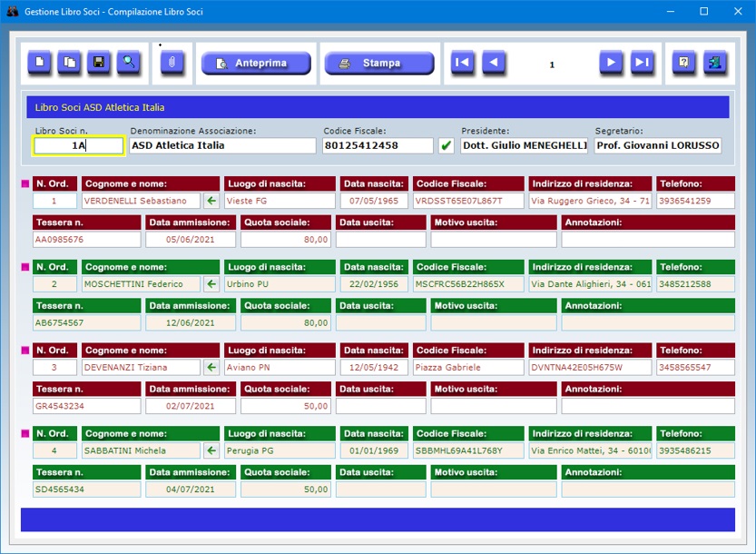Click birth date 12/05/1942
The width and height of the screenshot is (756, 554).
click(x=374, y=367)
